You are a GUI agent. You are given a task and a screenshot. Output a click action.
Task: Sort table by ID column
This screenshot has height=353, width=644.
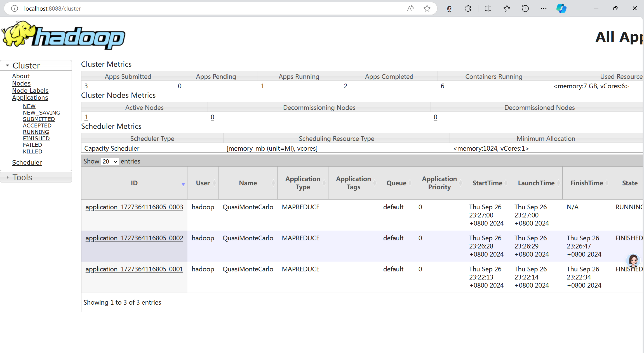tap(134, 183)
